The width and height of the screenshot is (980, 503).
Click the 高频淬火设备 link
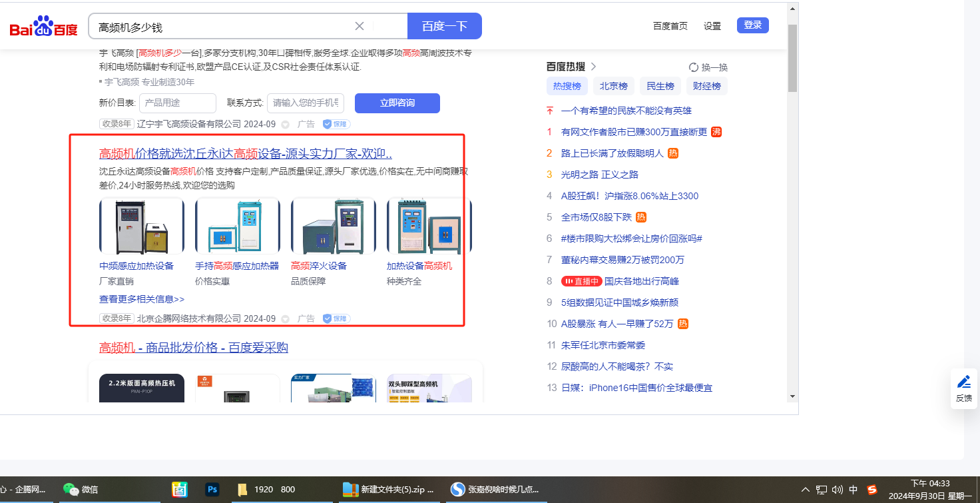(319, 266)
